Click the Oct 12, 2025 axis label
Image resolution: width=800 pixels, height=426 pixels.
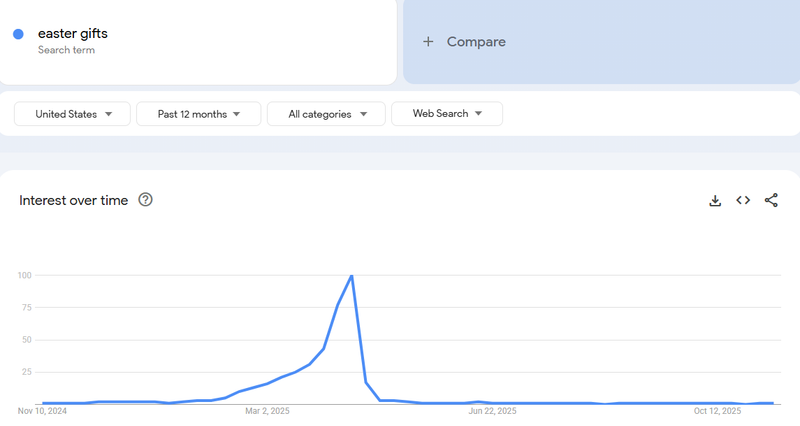[x=717, y=411]
